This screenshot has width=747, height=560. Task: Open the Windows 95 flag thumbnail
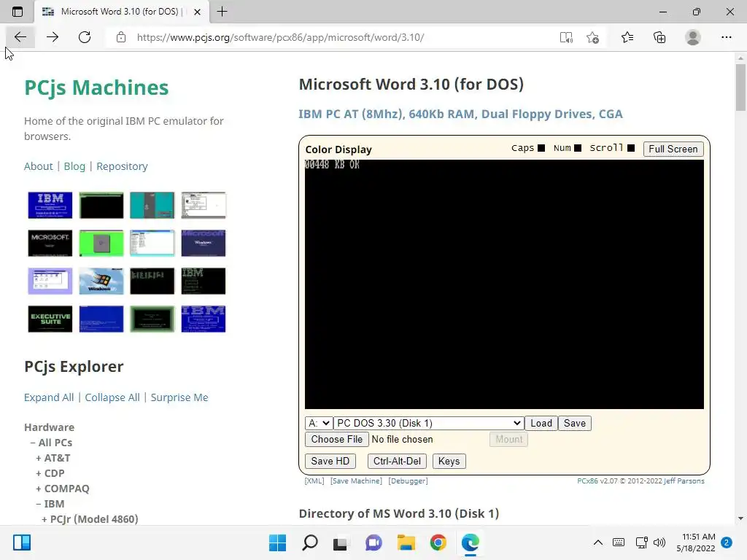pyautogui.click(x=101, y=281)
